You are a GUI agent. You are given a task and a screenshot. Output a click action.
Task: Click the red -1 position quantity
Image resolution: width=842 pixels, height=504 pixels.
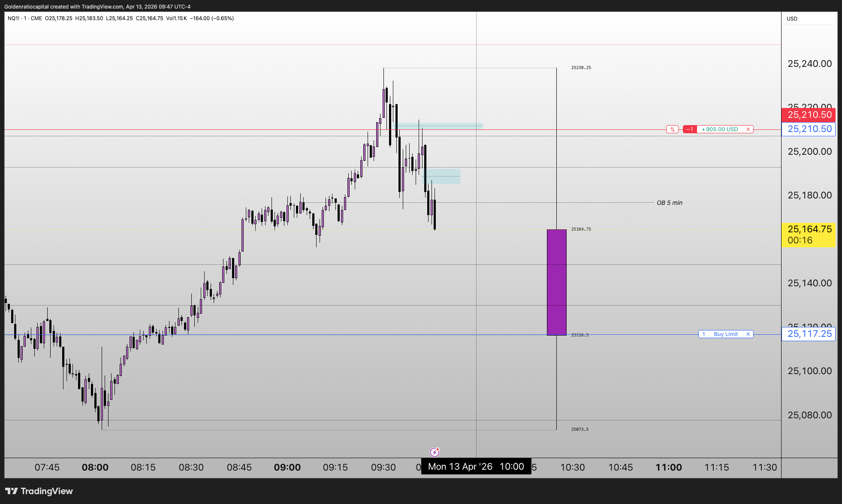(690, 129)
